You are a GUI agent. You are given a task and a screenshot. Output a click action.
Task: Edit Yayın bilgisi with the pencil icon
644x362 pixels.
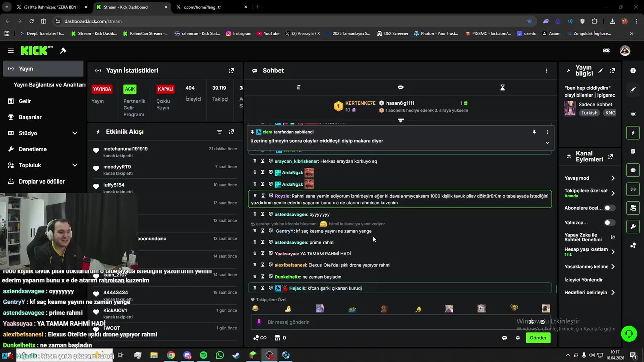[x=600, y=71]
